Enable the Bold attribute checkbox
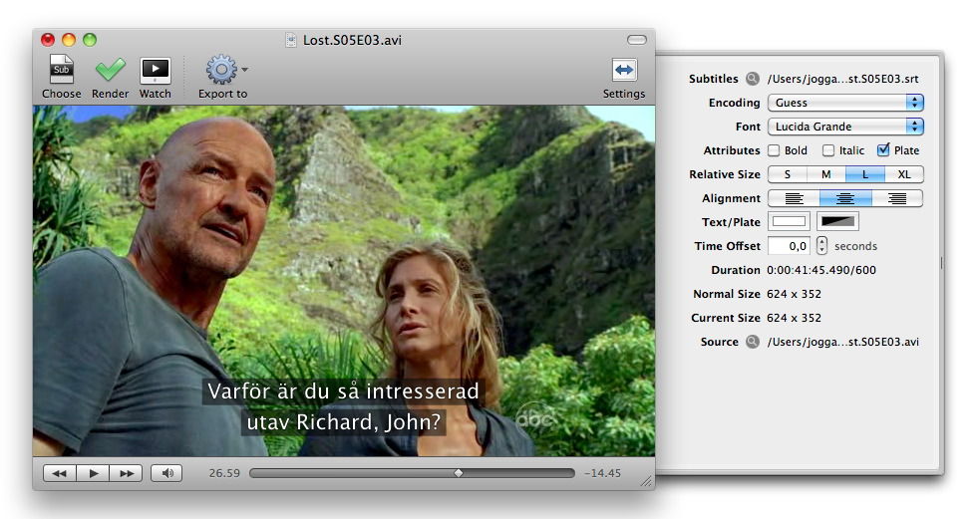 click(x=774, y=150)
